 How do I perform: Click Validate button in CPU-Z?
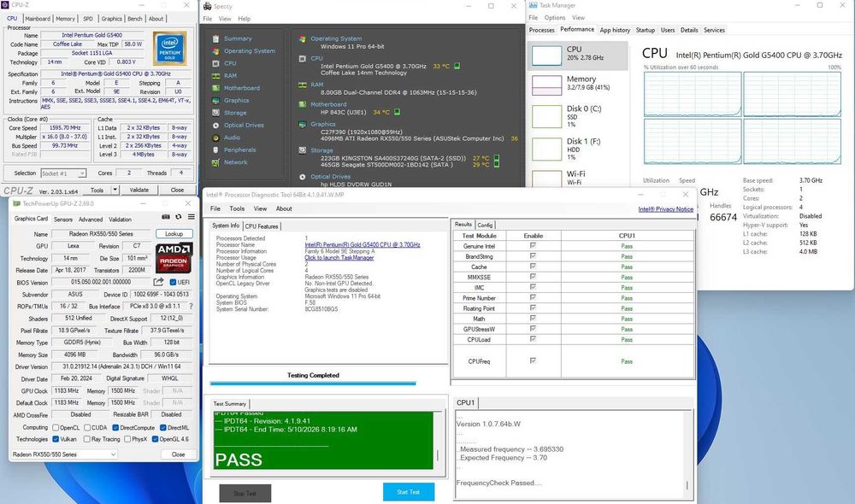pyautogui.click(x=139, y=190)
